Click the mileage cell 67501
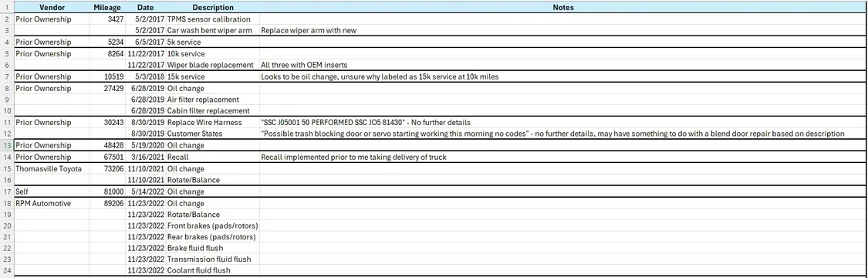868x278 pixels. (107, 158)
